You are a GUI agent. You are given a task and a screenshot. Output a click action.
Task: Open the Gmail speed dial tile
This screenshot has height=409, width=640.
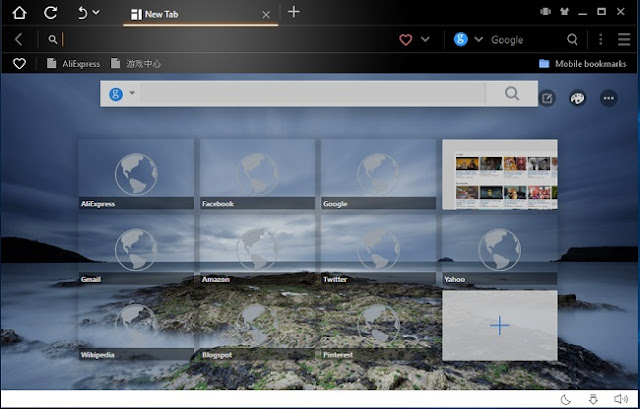coord(136,250)
